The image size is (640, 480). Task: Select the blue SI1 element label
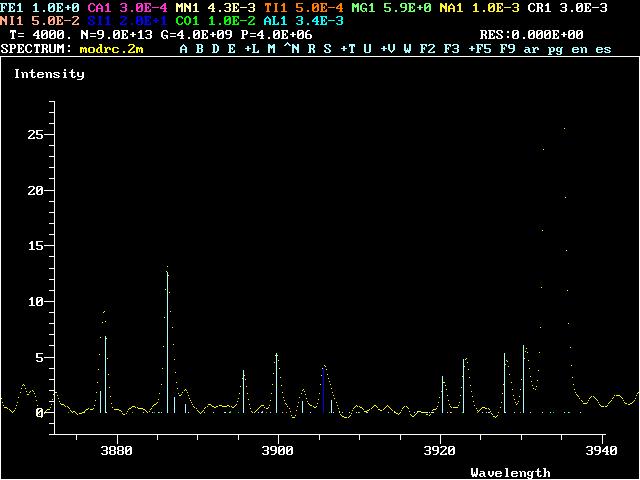[x=100, y=20]
